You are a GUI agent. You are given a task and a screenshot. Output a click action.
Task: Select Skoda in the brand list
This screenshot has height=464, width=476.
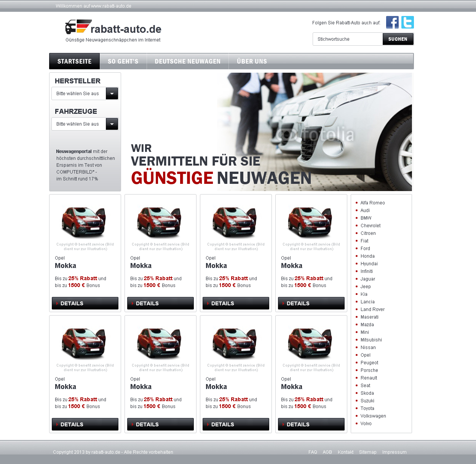(x=367, y=393)
